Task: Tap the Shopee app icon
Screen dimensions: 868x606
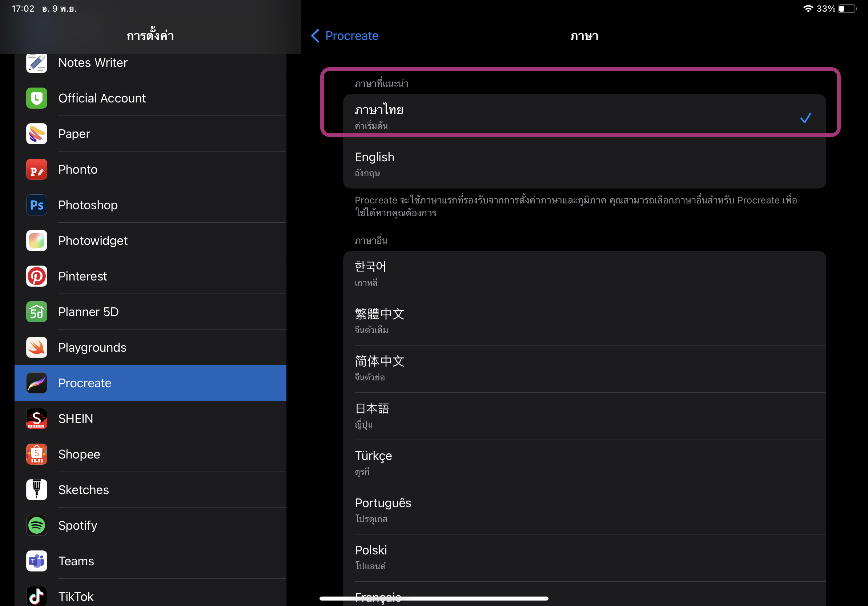Action: pyautogui.click(x=37, y=454)
